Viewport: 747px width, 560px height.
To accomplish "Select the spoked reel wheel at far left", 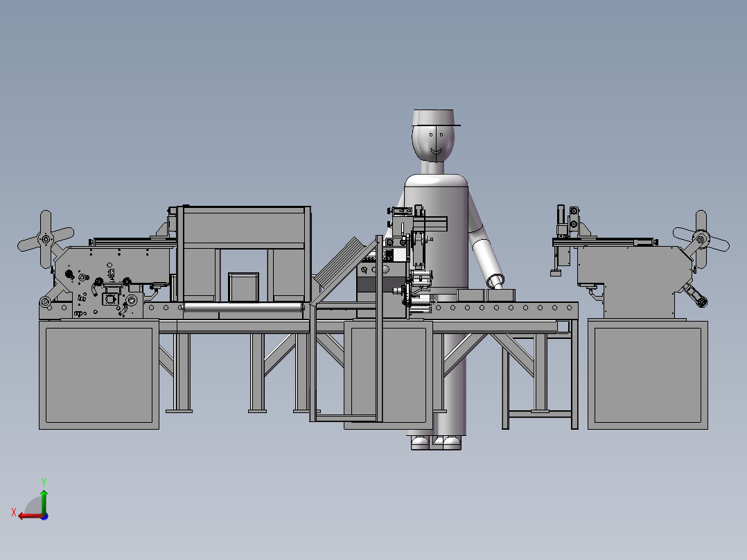I will click(x=46, y=240).
